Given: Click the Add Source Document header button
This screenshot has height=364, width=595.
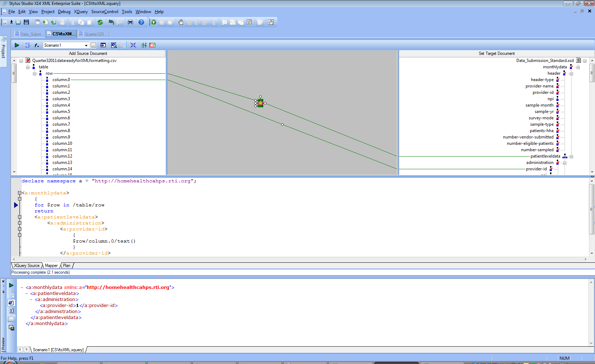Looking at the screenshot, I should coord(88,53).
